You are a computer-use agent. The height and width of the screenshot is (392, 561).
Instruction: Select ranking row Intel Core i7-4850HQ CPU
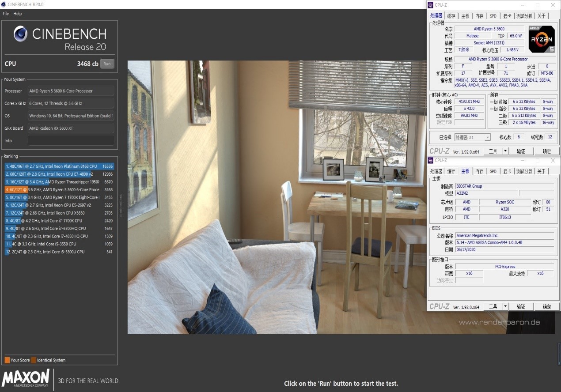point(59,236)
